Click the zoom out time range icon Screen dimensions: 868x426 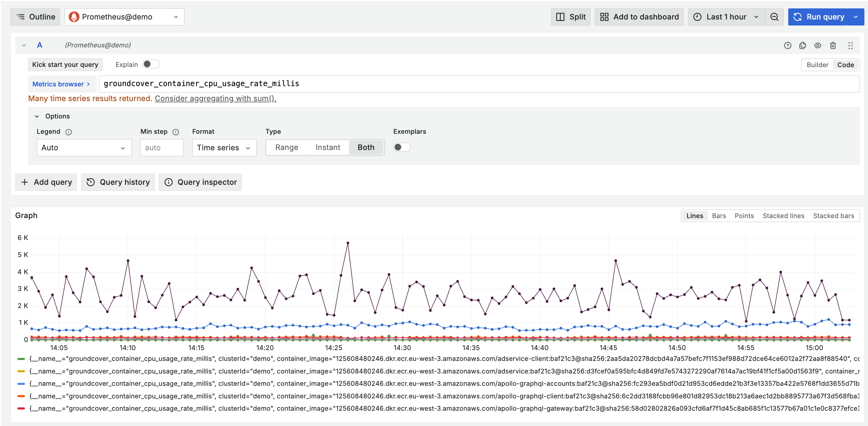point(774,17)
